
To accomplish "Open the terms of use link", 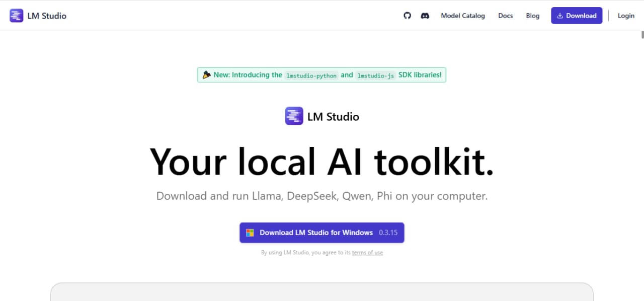I will tap(367, 253).
